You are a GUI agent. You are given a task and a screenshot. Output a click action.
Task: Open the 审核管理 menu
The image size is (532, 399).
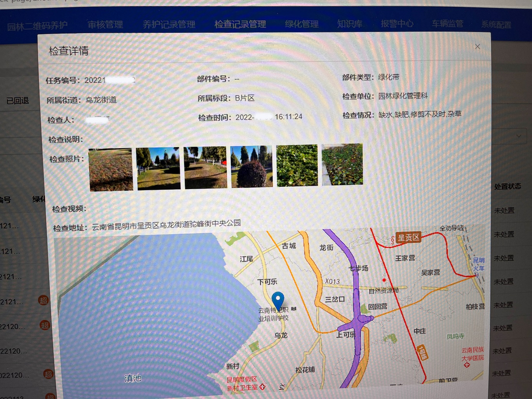pos(104,24)
